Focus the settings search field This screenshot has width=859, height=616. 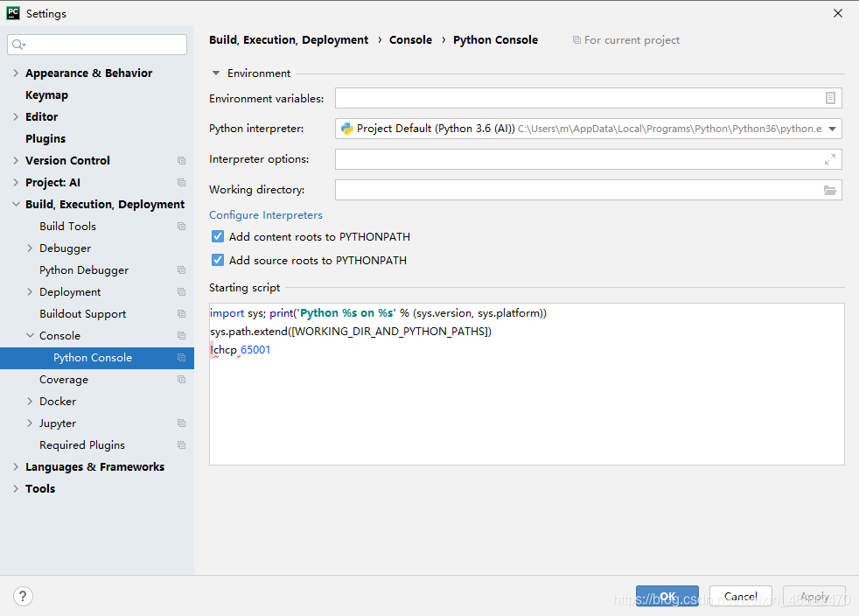coord(97,45)
